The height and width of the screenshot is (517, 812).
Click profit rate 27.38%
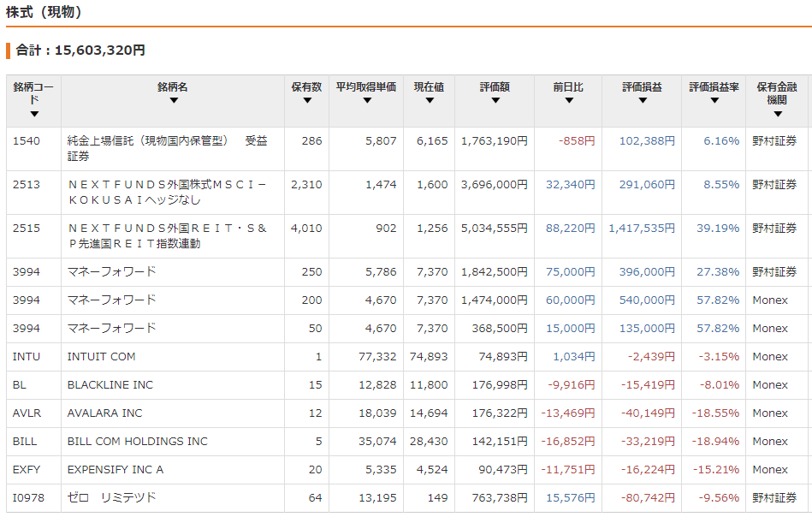tap(718, 272)
